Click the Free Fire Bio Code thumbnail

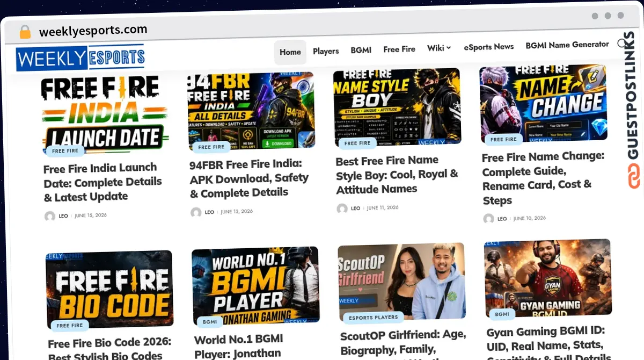[x=109, y=289]
